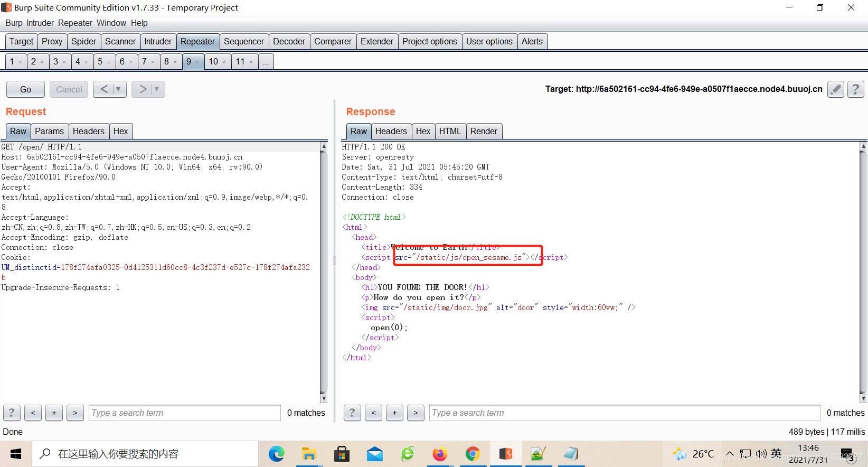868x467 pixels.
Task: Open the Spider tab
Action: point(83,41)
